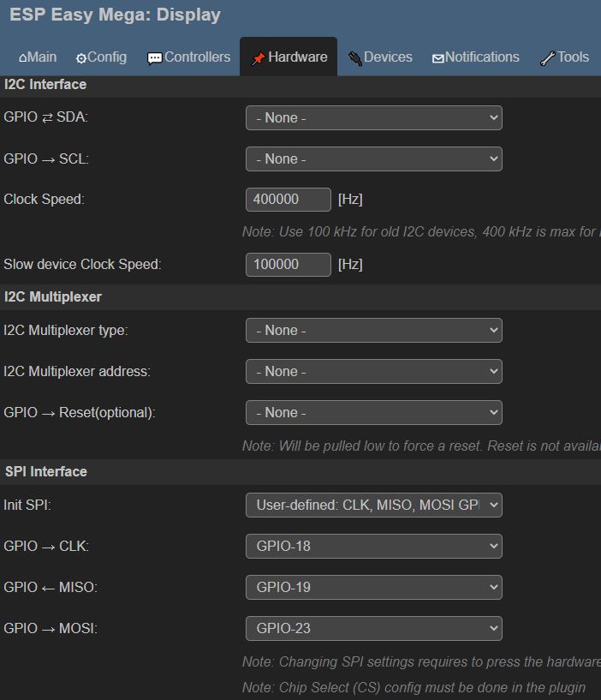The width and height of the screenshot is (601, 700).
Task: Click the I2C Multiplexer section header
Action: tap(52, 296)
